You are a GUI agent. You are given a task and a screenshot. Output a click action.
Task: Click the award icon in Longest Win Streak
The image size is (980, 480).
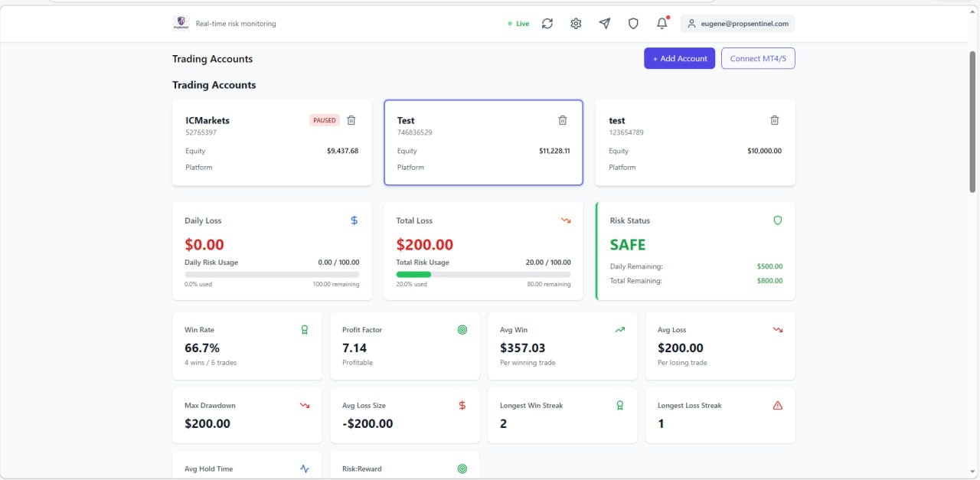[x=620, y=406]
